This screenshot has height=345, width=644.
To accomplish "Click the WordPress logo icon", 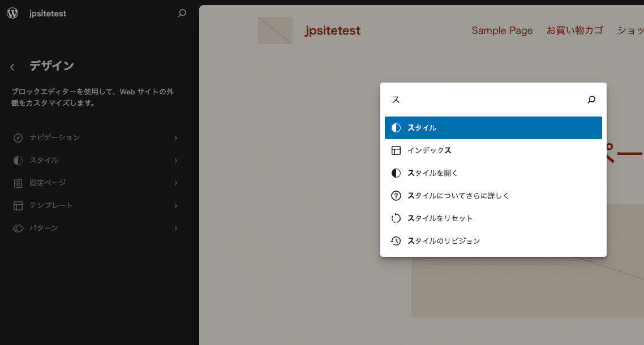I will (12, 12).
